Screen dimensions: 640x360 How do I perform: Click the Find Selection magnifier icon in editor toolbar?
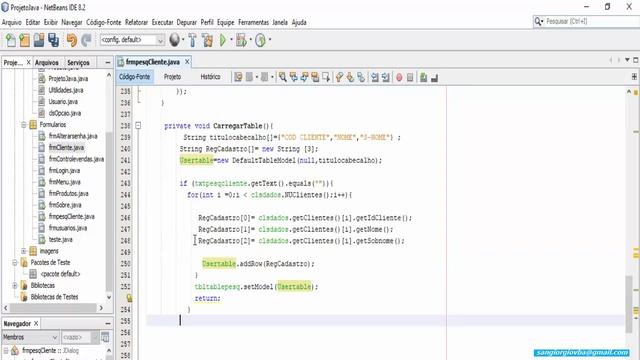[x=282, y=77]
